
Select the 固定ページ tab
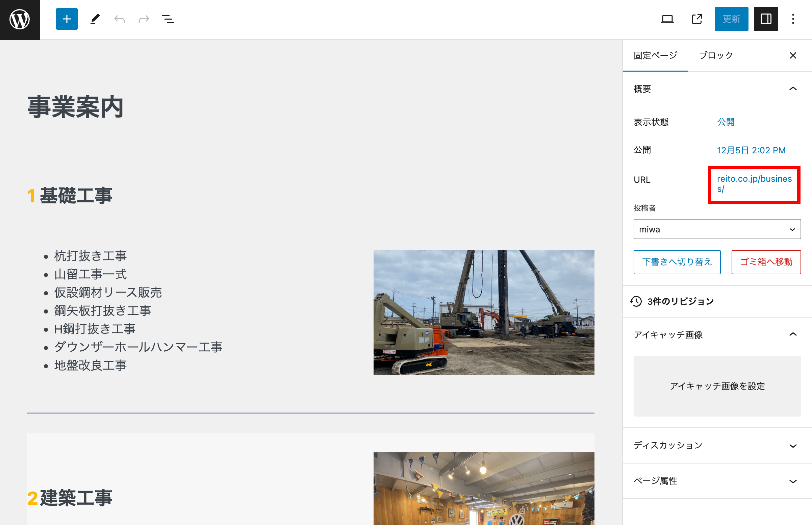tap(655, 55)
